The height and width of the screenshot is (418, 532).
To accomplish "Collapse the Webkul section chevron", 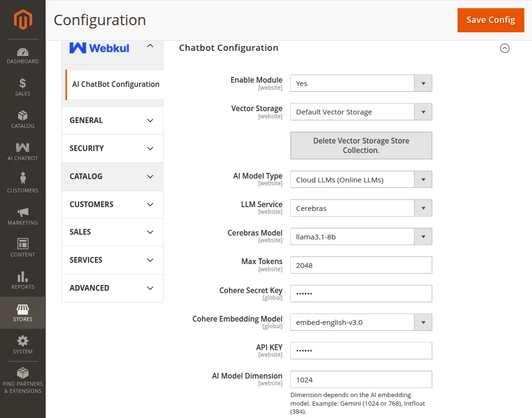I will 150,46.
